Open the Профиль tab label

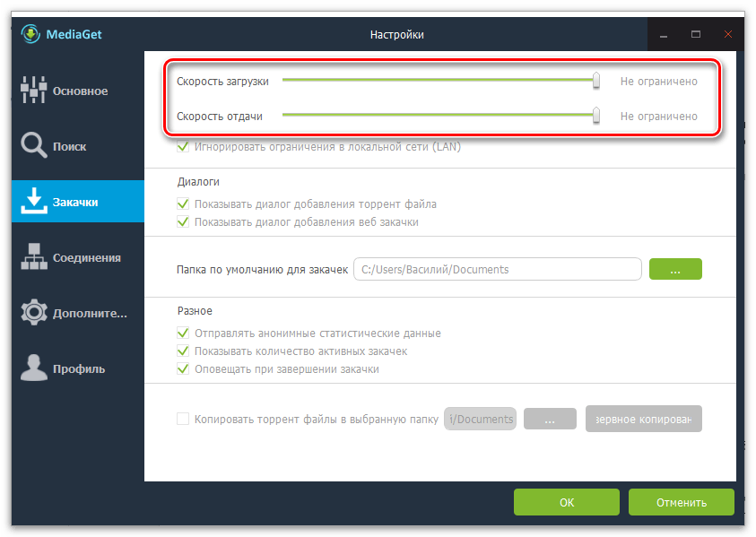click(79, 369)
